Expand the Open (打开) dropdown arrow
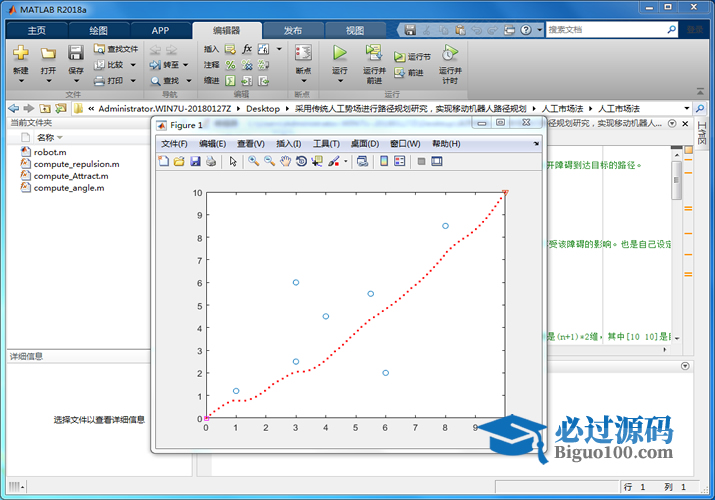The height and width of the screenshot is (500, 715). coord(48,81)
